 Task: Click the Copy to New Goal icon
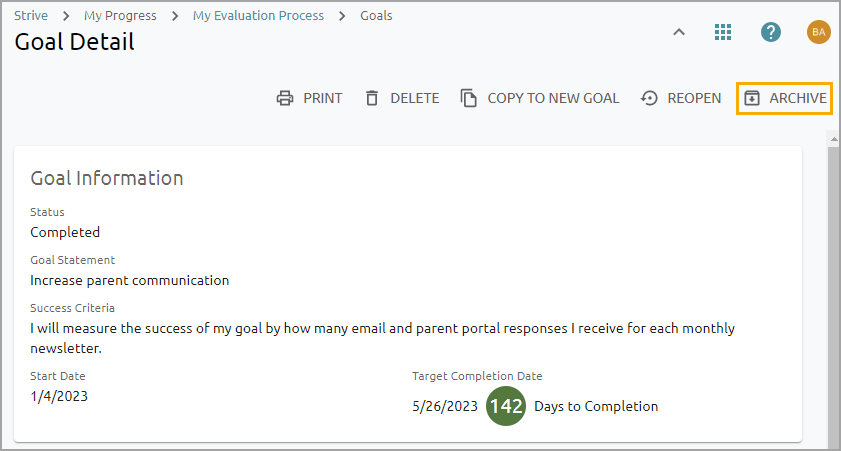pos(469,98)
